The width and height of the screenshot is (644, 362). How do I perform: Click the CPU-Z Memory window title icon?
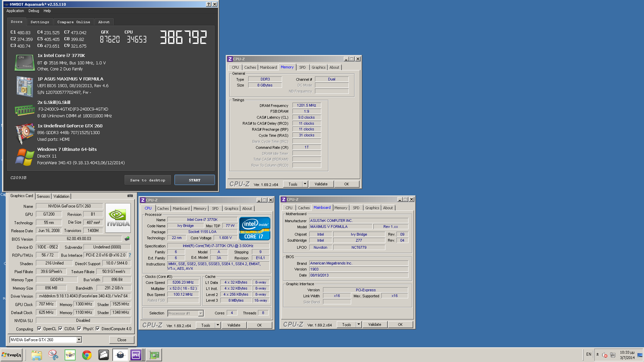(230, 59)
